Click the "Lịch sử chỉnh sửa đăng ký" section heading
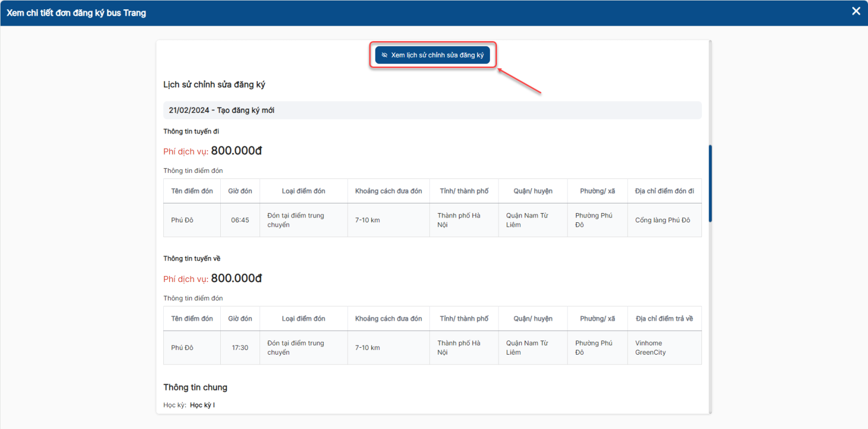This screenshot has height=429, width=868. click(214, 85)
